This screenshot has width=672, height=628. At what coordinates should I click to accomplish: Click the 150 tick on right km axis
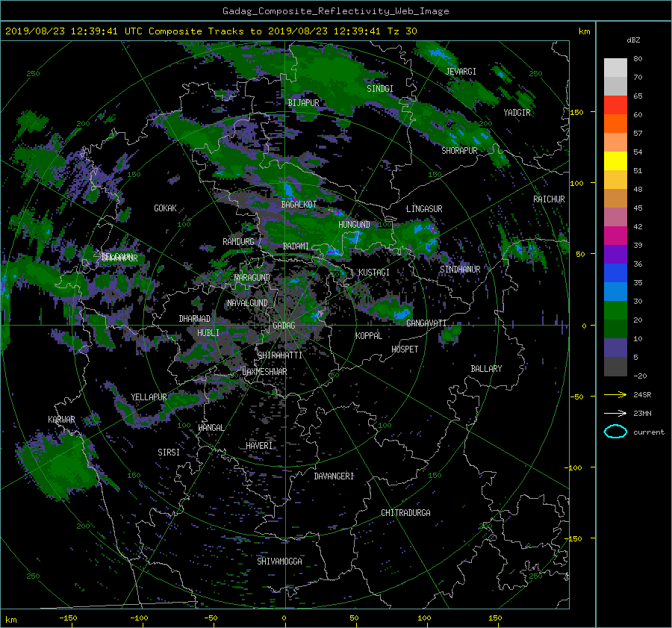pos(577,112)
